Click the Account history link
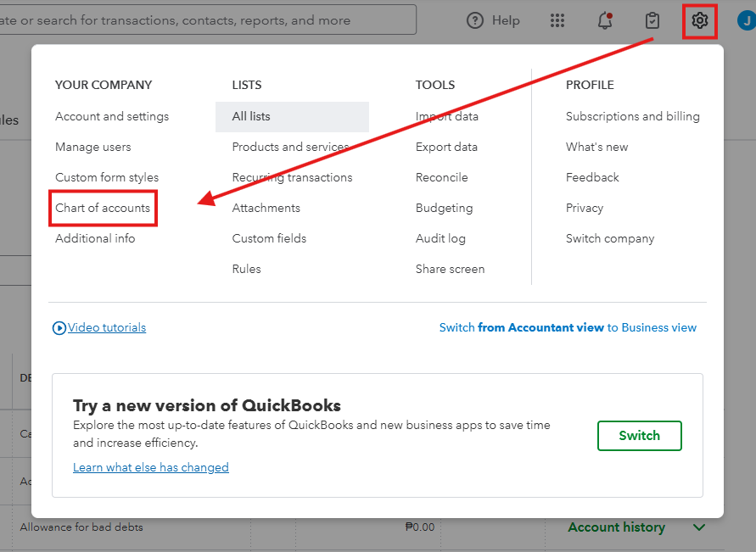This screenshot has height=552, width=756. pyautogui.click(x=616, y=527)
